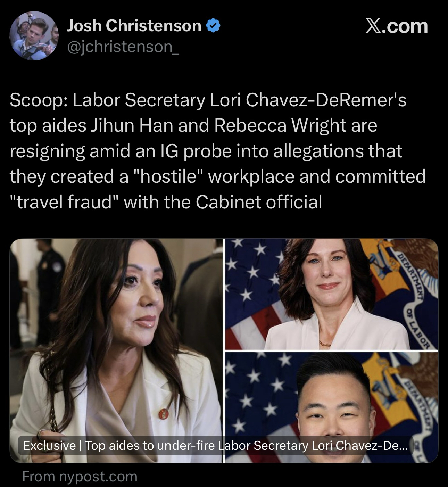
Task: Click the quoted word "hostile"
Action: 168,177
